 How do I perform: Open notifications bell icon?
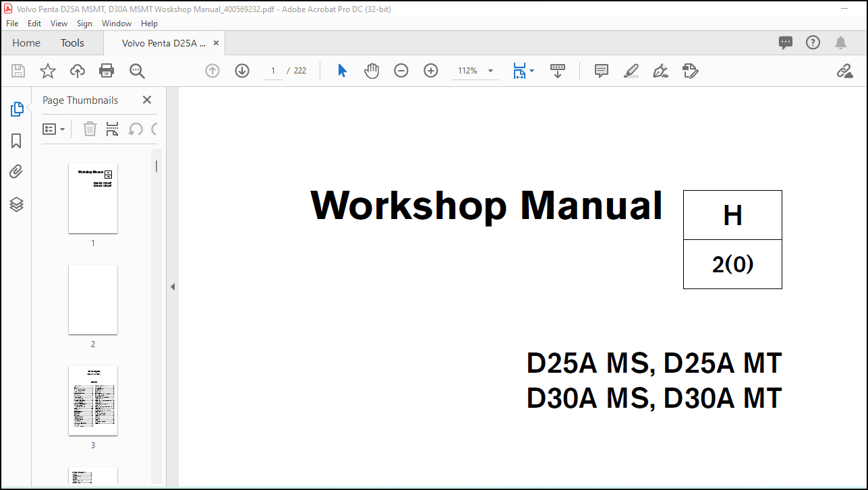[x=840, y=43]
